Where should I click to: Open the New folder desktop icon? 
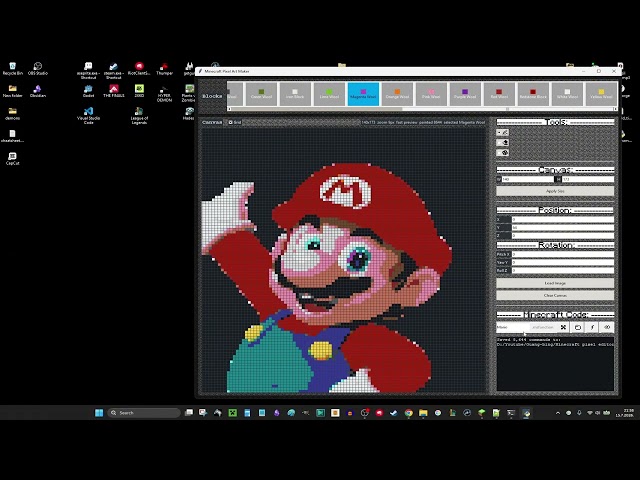click(x=13, y=91)
